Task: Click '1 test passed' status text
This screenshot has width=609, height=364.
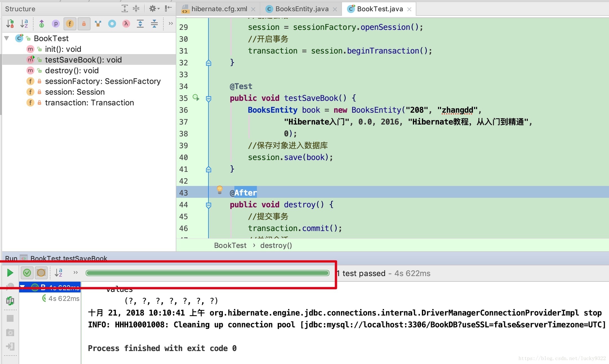Action: point(361,273)
